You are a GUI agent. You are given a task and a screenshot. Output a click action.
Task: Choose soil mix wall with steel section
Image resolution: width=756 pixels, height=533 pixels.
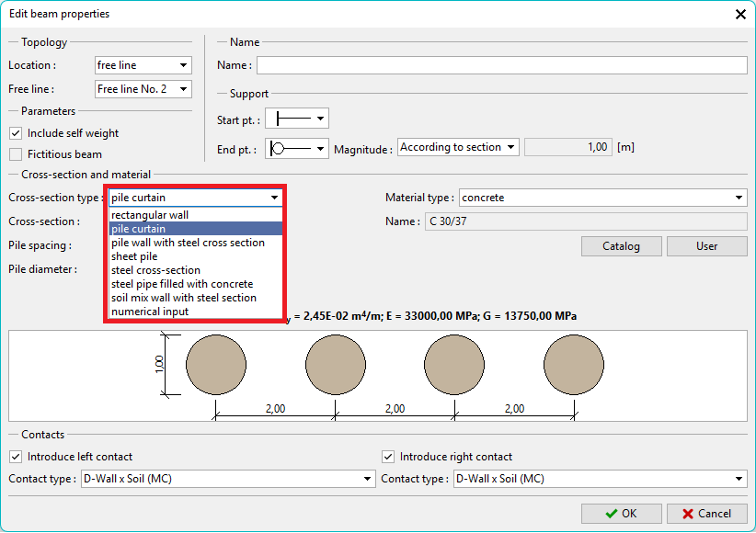pos(184,298)
